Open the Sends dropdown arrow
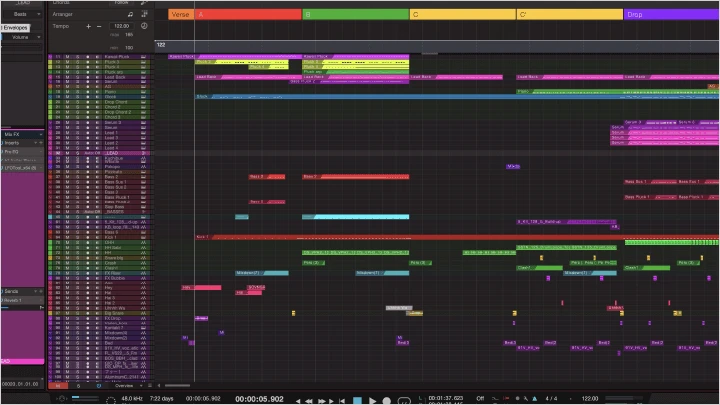Image resolution: width=720 pixels, height=405 pixels. point(36,291)
